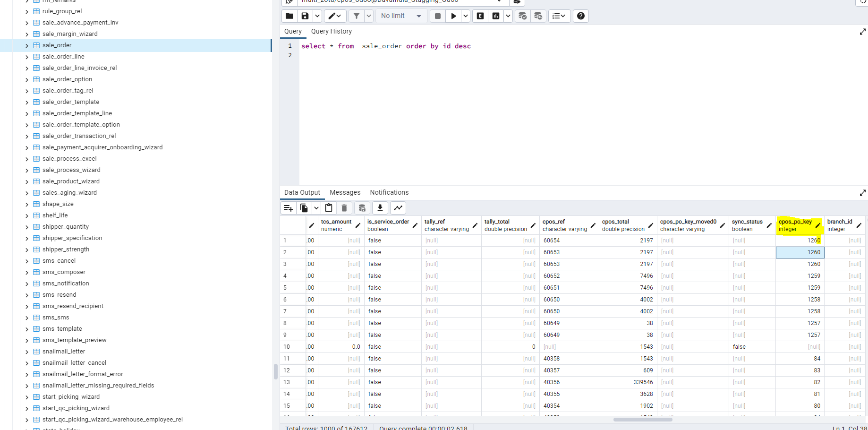Image resolution: width=868 pixels, height=430 pixels.
Task: Run the query with Execute play button
Action: pyautogui.click(x=453, y=16)
